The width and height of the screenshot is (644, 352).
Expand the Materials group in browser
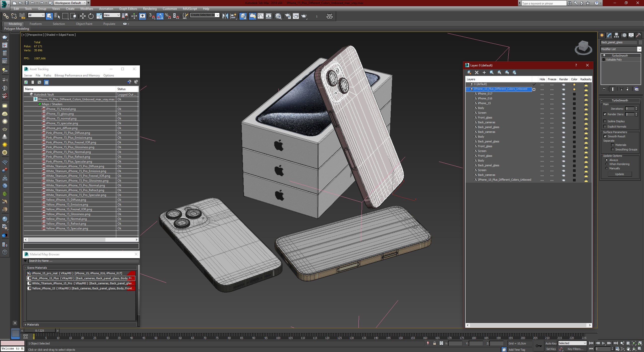(x=25, y=325)
